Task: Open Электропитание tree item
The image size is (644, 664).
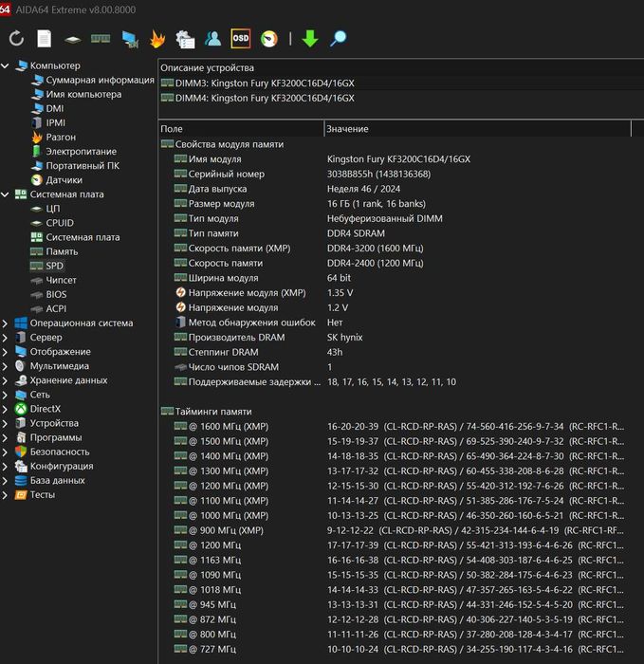Action: (x=74, y=152)
